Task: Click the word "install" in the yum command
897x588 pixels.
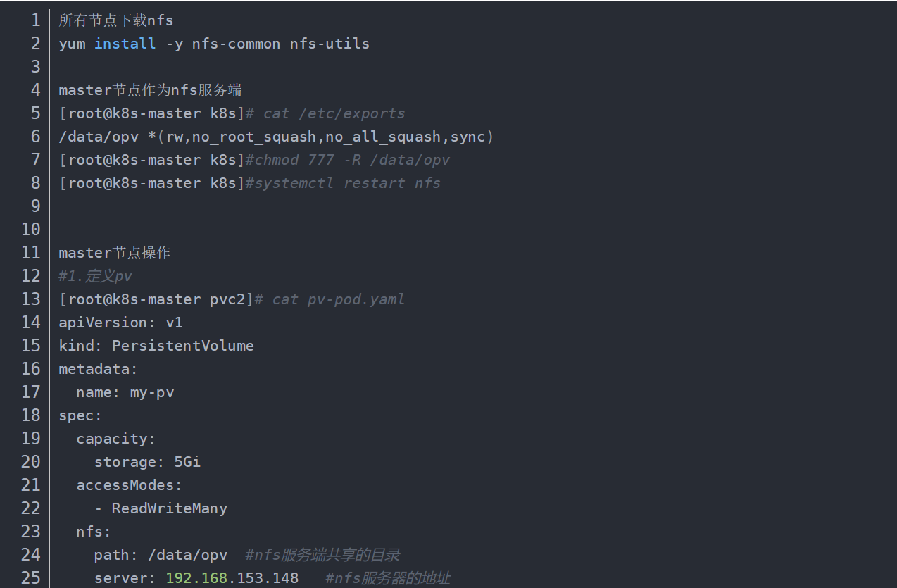Action: pyautogui.click(x=125, y=44)
